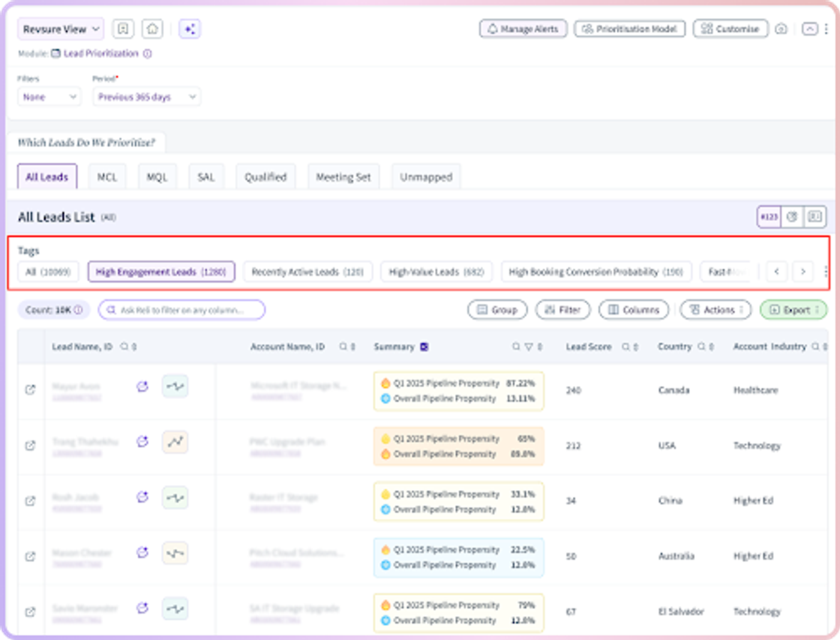Click the Group button
The image size is (840, 640).
(x=497, y=310)
